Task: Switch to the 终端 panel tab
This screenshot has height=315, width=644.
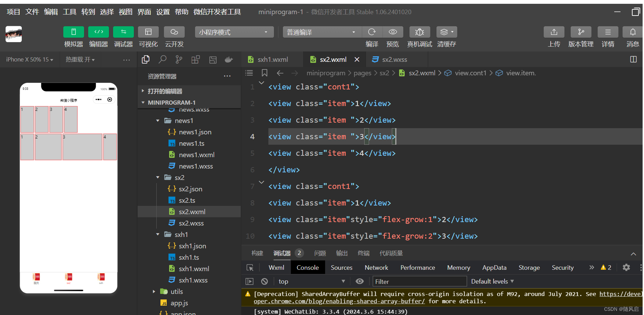Action: point(364,253)
